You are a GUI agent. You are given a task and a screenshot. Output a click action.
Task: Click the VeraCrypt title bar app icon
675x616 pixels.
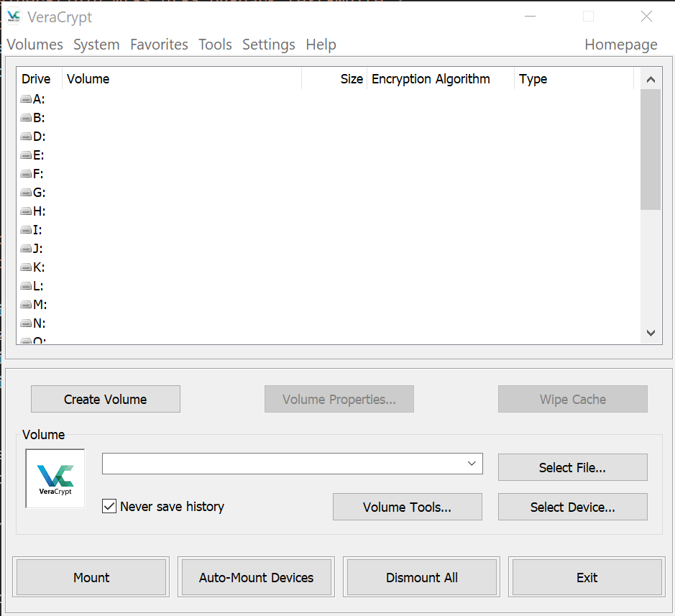click(x=14, y=17)
